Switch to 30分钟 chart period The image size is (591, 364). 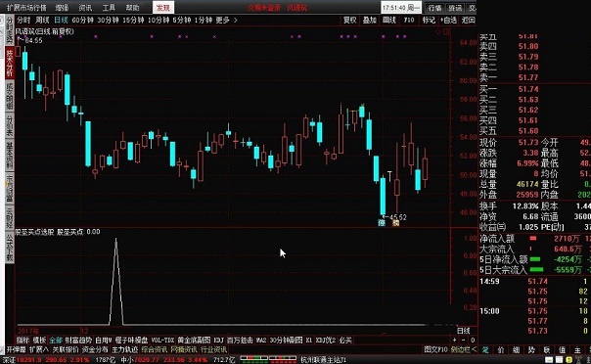108,20
